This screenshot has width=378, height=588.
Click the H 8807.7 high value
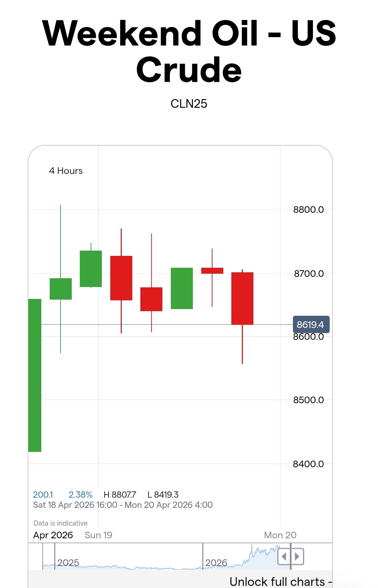pos(120,495)
